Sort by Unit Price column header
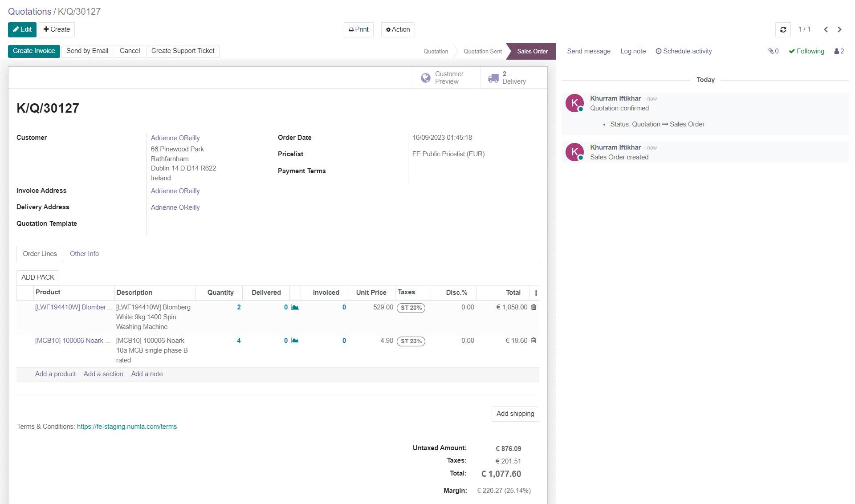855x504 pixels. [371, 293]
